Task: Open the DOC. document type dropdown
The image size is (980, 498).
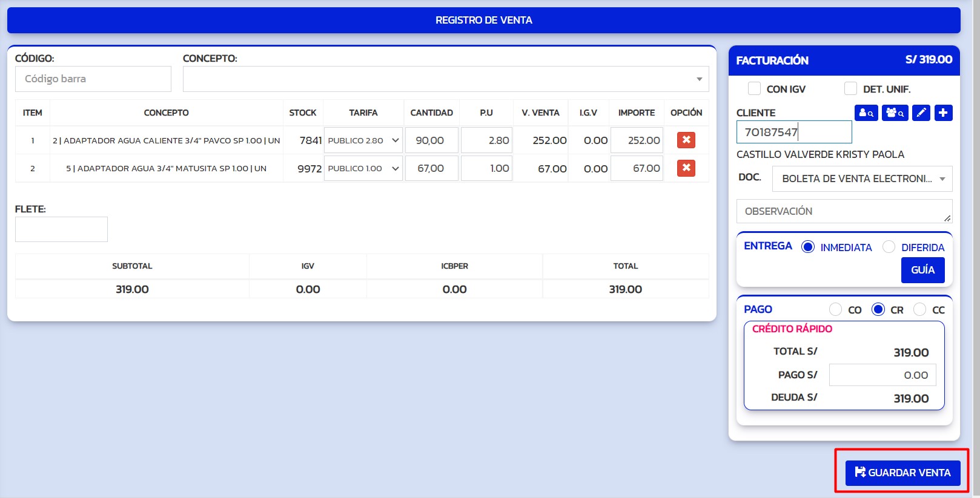Action: (862, 179)
